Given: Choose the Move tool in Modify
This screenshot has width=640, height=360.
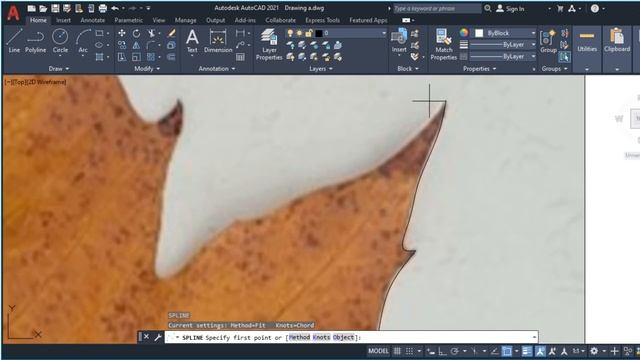Looking at the screenshot, I should click(x=122, y=33).
